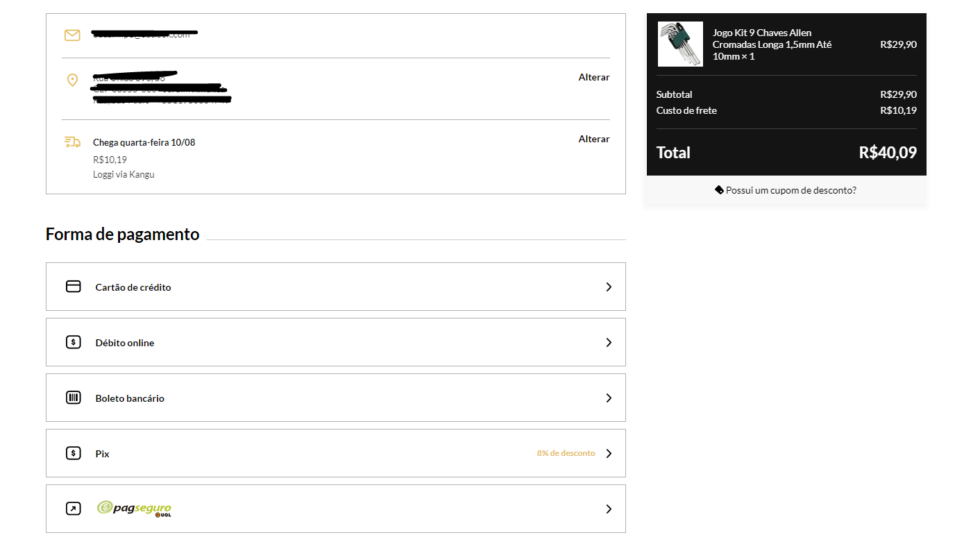Click Alterar next to the address
The width and height of the screenshot is (955, 560).
594,77
